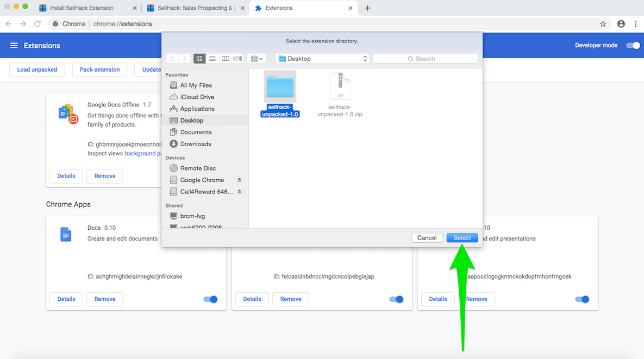Select the sellhack-unpacked-1.0.zip file
Image resolution: width=644 pixels, height=359 pixels.
coord(340,94)
